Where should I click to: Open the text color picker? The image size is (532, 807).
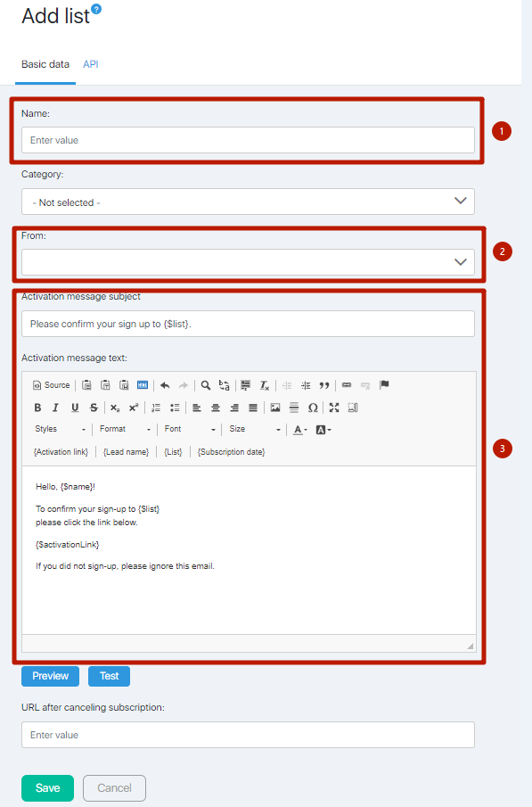[x=300, y=430]
